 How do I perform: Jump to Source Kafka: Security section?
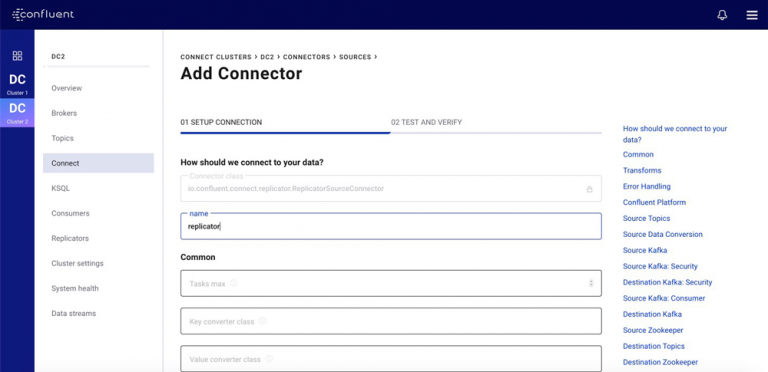pos(660,266)
